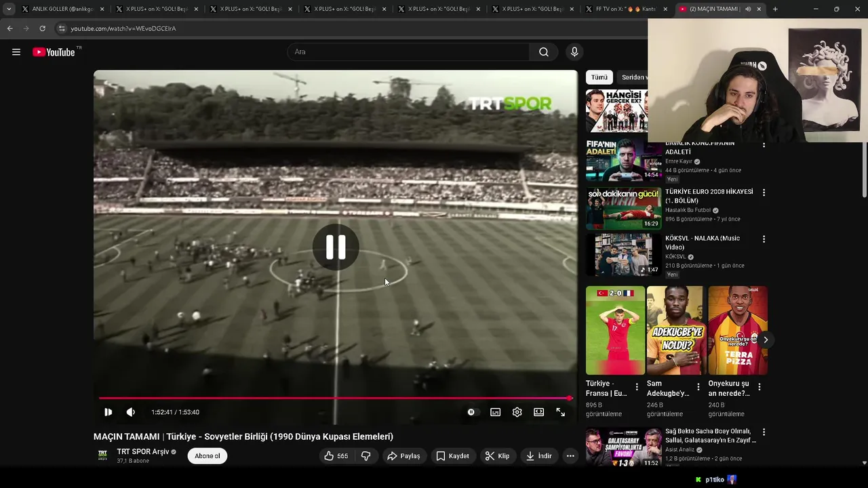This screenshot has width=868, height=488.
Task: Click into the Ara search field
Action: 408,52
